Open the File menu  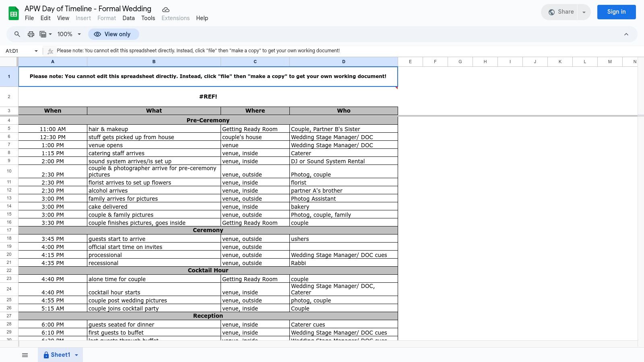click(x=29, y=18)
